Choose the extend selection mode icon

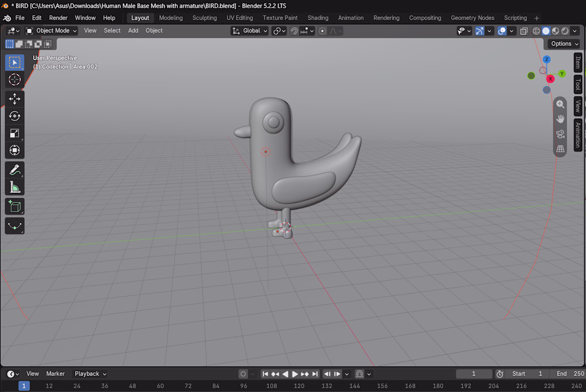click(19, 44)
